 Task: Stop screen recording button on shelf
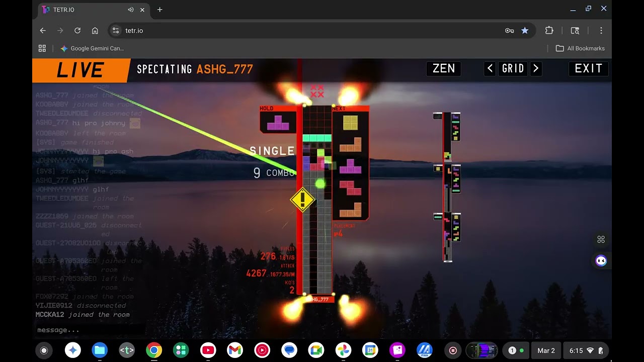click(453, 350)
